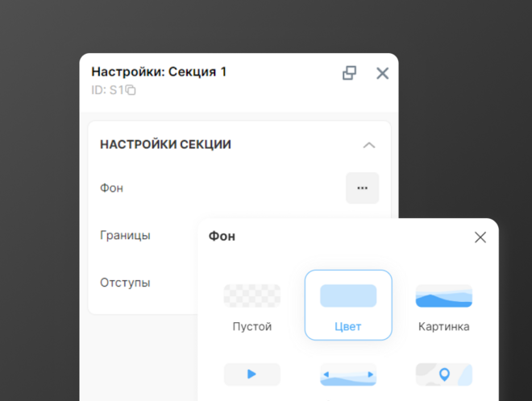The image size is (532, 401).
Task: Click the Настройки: Секция 1 title
Action: (159, 72)
